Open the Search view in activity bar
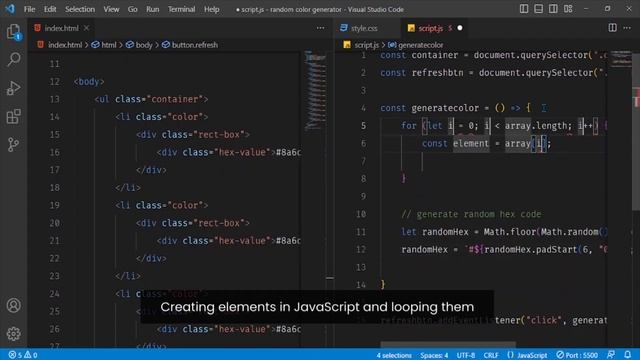 (13, 60)
